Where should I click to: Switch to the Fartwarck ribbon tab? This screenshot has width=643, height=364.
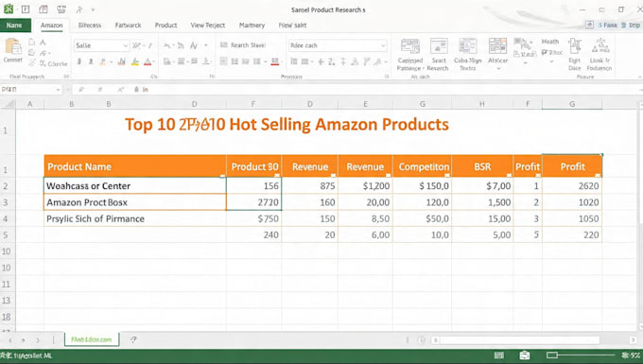[x=128, y=26]
